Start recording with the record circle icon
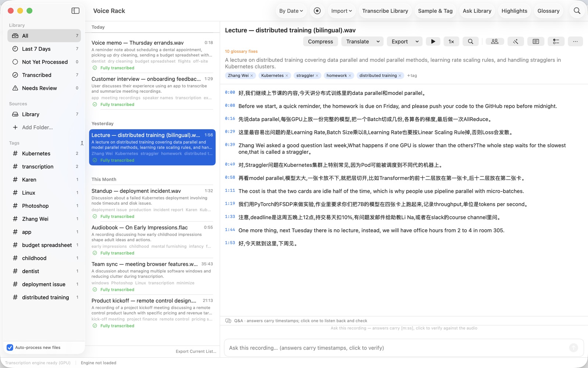 [x=317, y=11]
